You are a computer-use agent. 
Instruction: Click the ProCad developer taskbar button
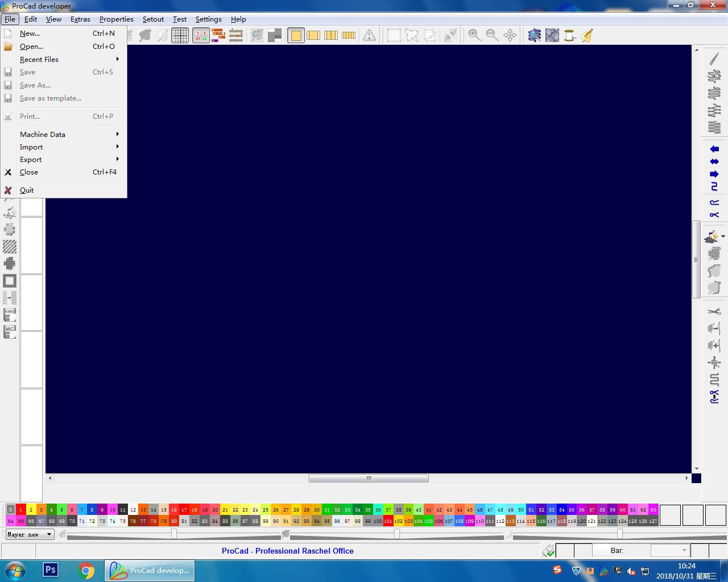coord(150,571)
